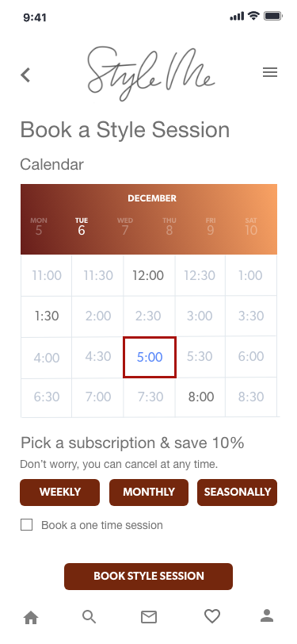
Task: Choose the WEEKLY subscription
Action: tap(60, 492)
